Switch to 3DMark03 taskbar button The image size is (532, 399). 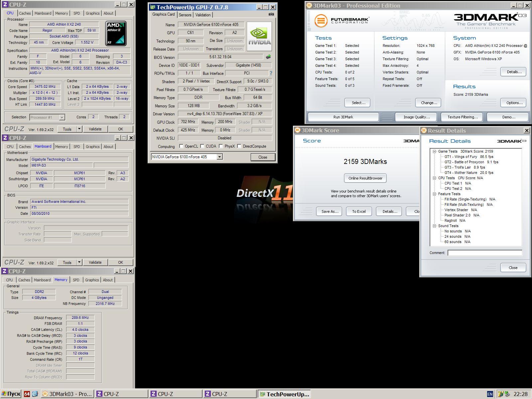(67, 394)
